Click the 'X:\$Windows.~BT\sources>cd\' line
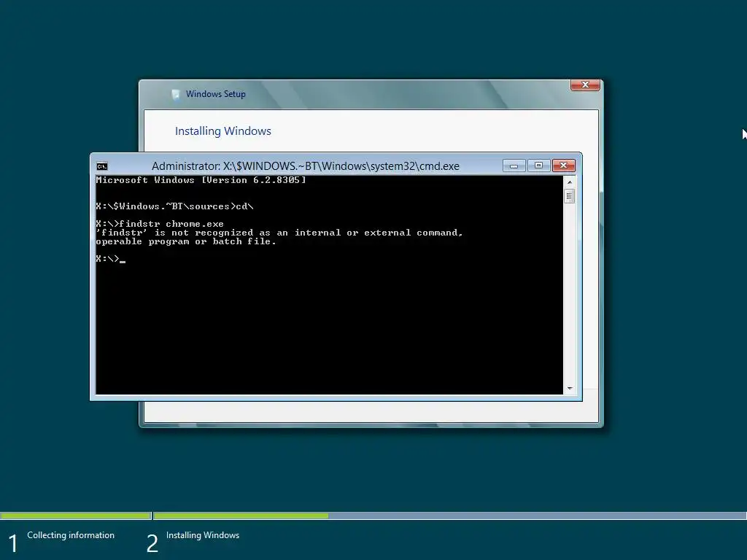Image resolution: width=747 pixels, height=560 pixels. 174,206
